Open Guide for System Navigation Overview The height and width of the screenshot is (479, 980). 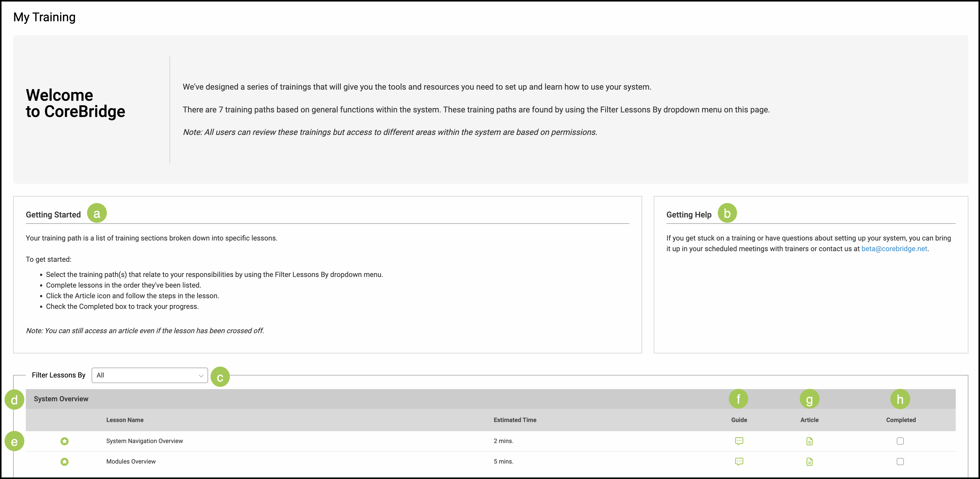(x=739, y=441)
